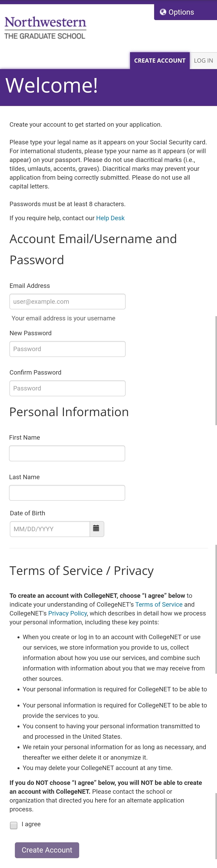Click the First Name text box
This screenshot has height=868, width=217.
tap(67, 453)
